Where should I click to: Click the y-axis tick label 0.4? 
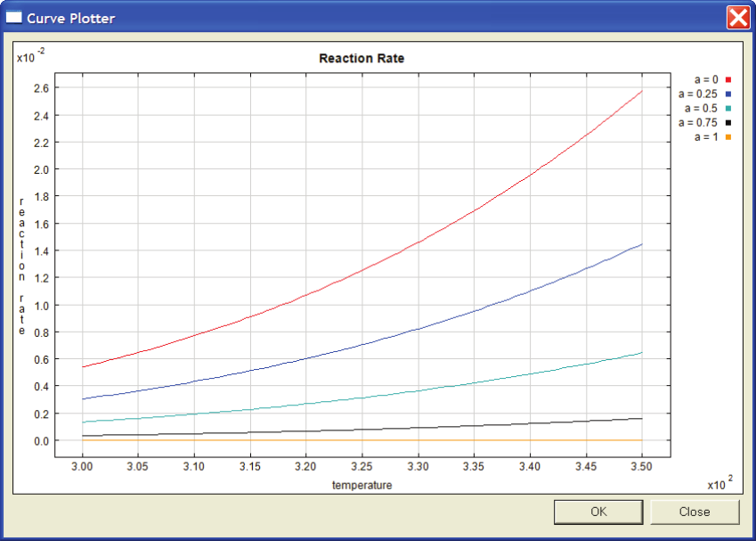point(42,387)
